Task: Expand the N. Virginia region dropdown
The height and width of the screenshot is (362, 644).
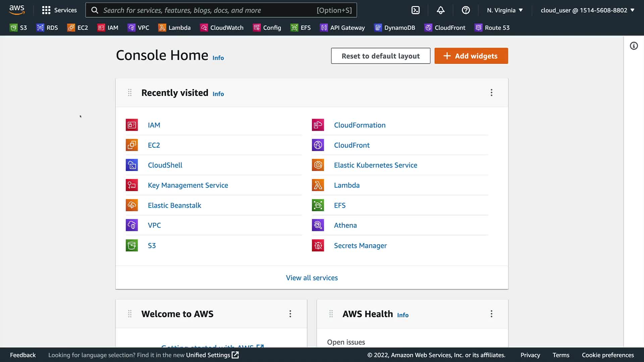Action: click(505, 10)
